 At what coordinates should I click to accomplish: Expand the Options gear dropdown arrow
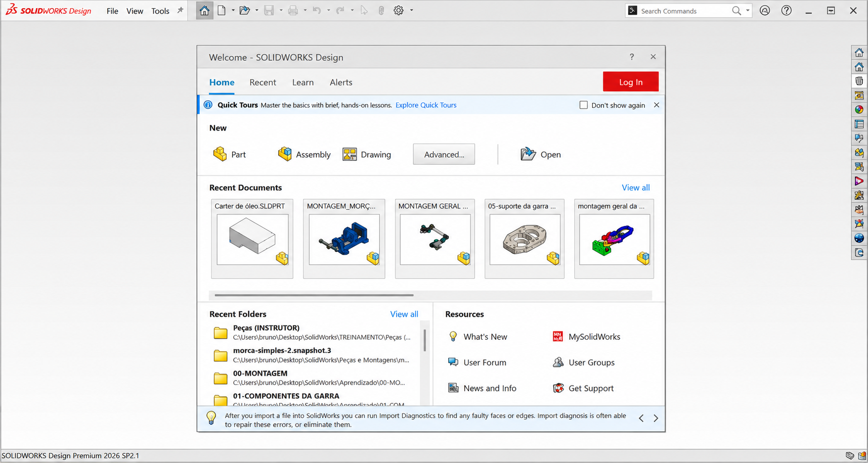pos(411,11)
